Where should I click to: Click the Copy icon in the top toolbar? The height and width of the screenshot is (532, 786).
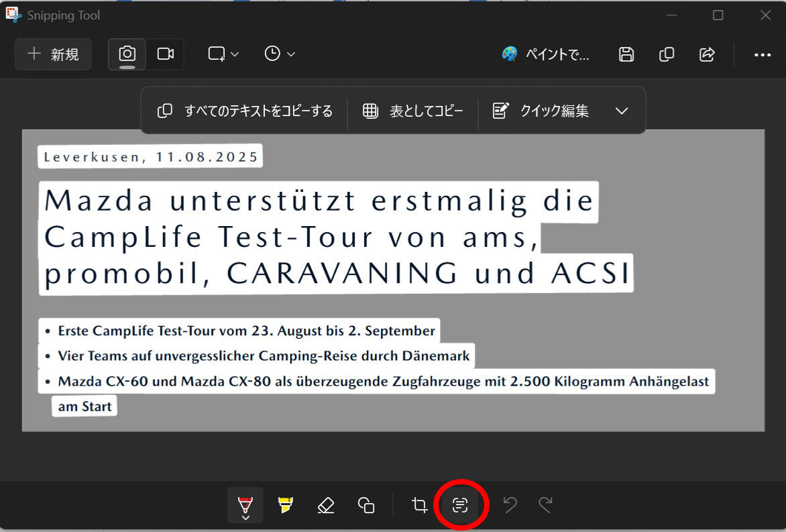pyautogui.click(x=667, y=54)
